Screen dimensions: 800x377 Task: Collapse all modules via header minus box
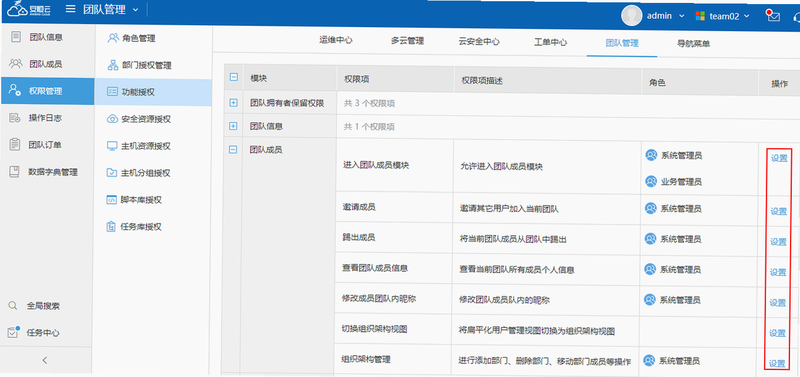point(233,78)
